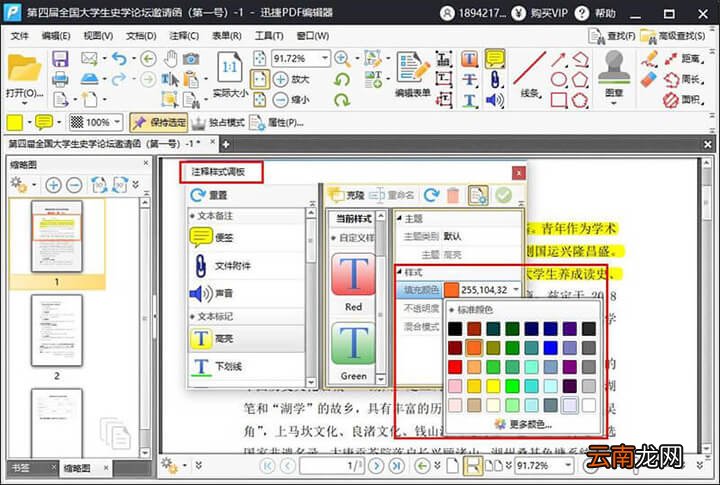This screenshot has width=720, height=485.
Task: Delete style with trash icon
Action: (453, 195)
